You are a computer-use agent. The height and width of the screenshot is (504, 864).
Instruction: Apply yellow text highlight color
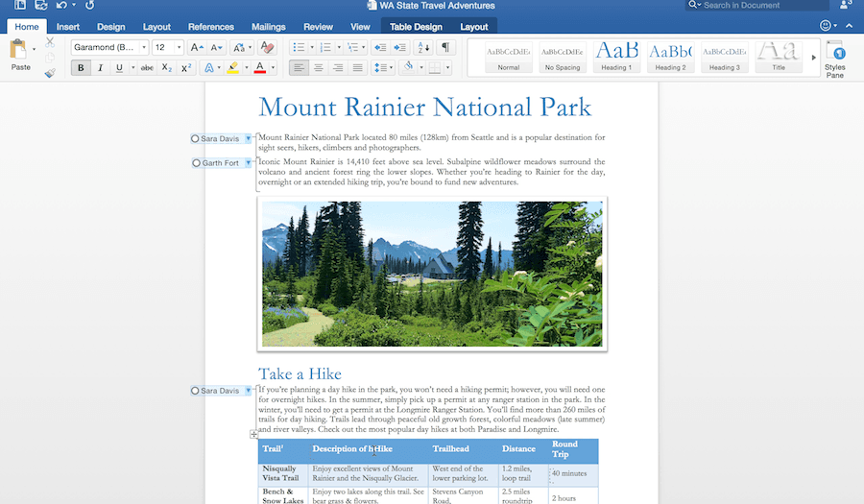pos(233,68)
